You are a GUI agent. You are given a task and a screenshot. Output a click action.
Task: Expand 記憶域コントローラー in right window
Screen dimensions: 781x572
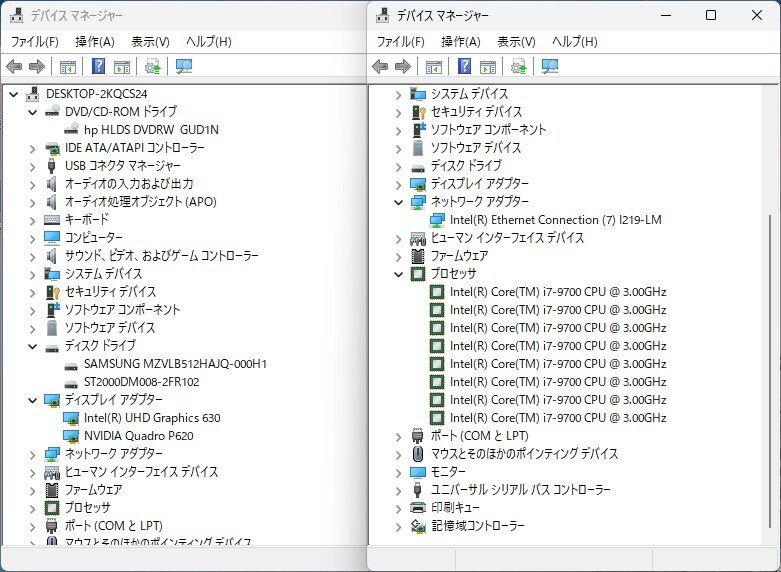[x=398, y=526]
